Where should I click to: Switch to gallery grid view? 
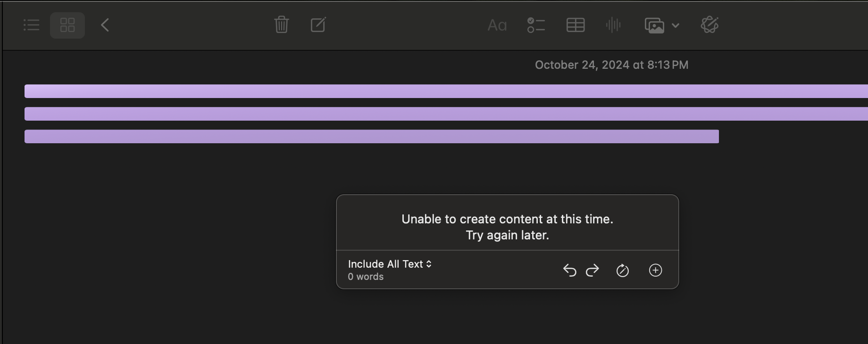click(67, 25)
